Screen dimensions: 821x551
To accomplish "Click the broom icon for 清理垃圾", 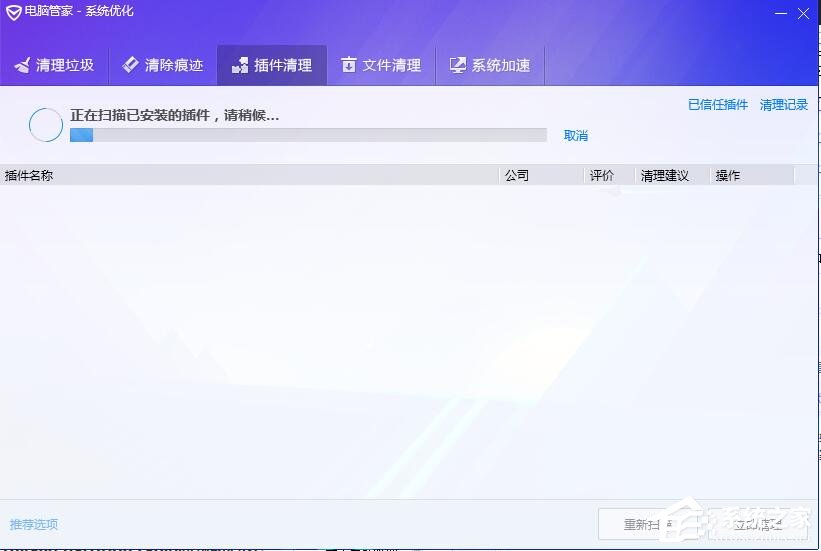I will 22,66.
